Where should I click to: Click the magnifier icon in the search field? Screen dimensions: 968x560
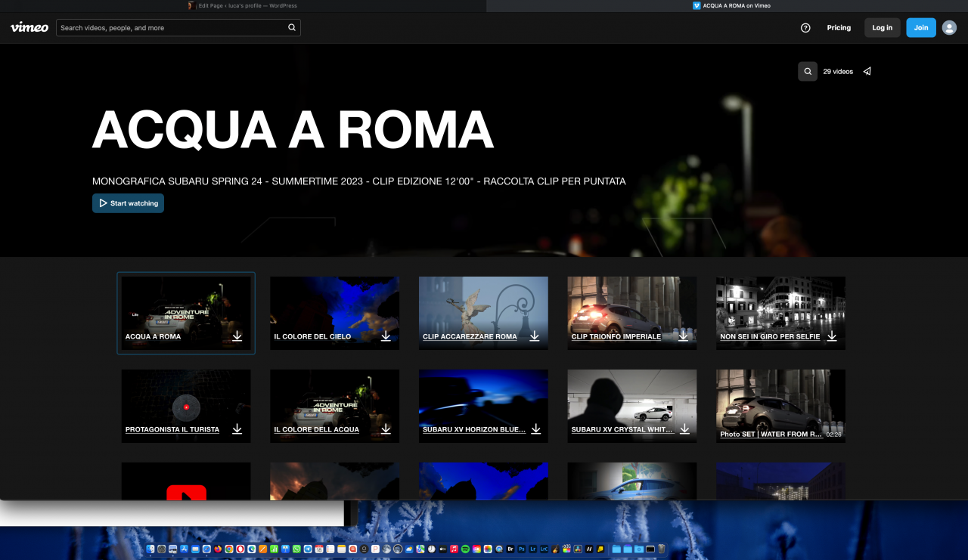click(292, 27)
